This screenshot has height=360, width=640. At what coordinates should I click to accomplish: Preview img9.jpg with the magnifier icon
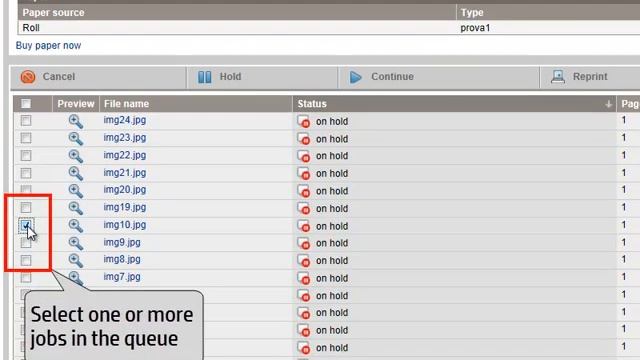click(76, 243)
